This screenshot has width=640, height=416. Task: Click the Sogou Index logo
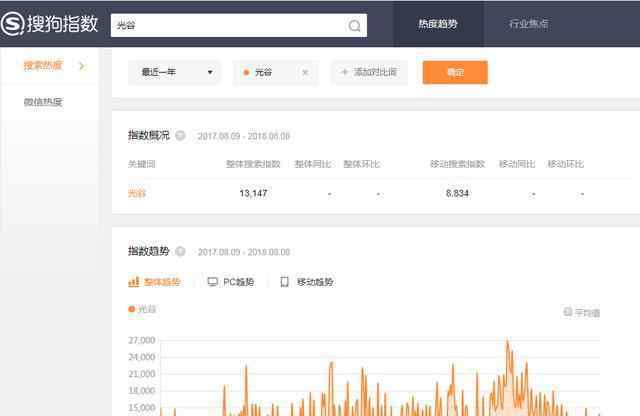pyautogui.click(x=49, y=24)
